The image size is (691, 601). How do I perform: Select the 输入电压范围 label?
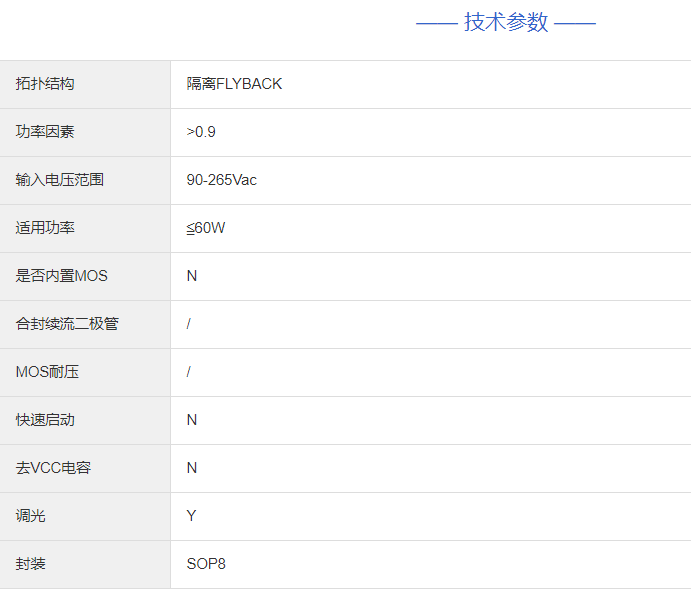coord(59,180)
